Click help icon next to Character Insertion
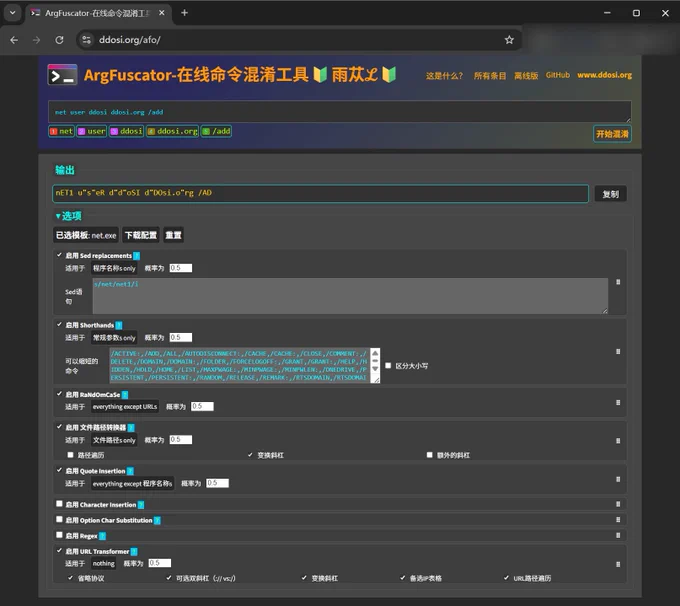Screen dimensions: 680x606 pyautogui.click(x=141, y=505)
